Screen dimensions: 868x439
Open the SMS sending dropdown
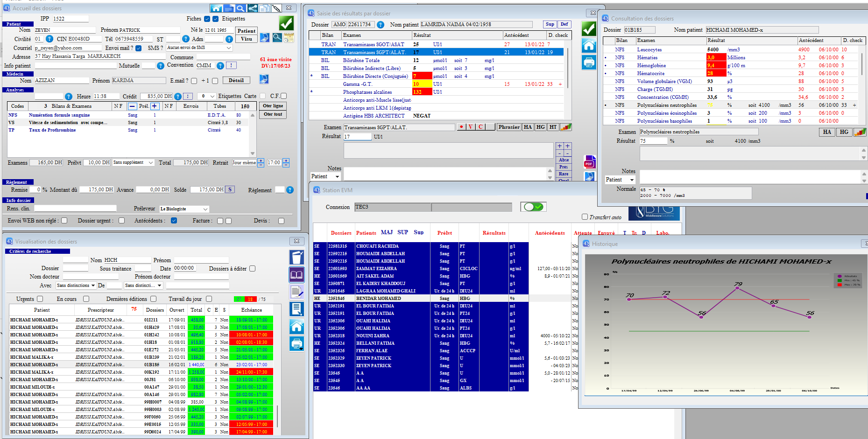point(229,48)
